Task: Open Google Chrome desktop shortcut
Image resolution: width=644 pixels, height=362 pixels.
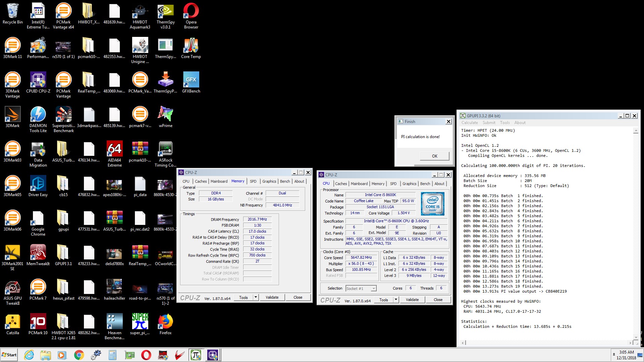Action: (x=38, y=223)
